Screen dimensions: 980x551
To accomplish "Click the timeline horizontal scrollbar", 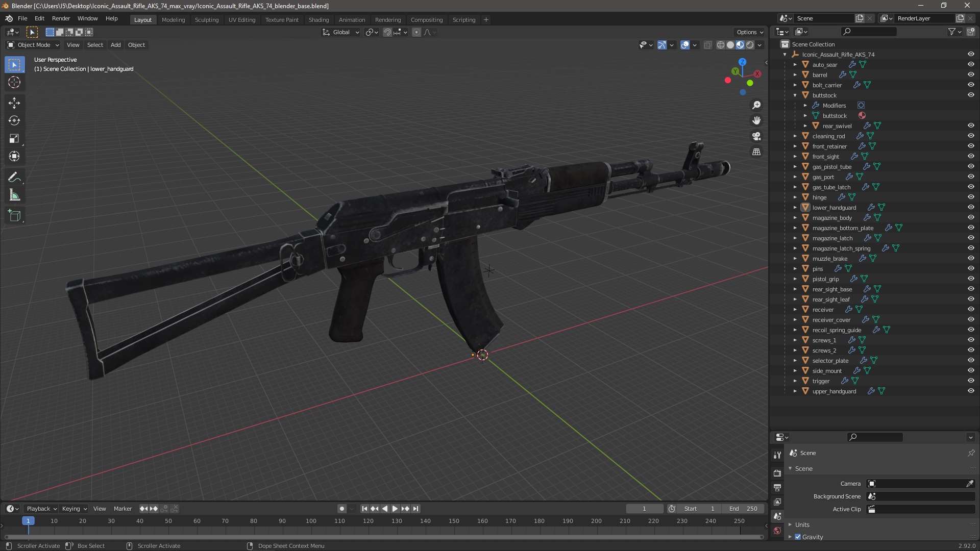I will (x=383, y=537).
